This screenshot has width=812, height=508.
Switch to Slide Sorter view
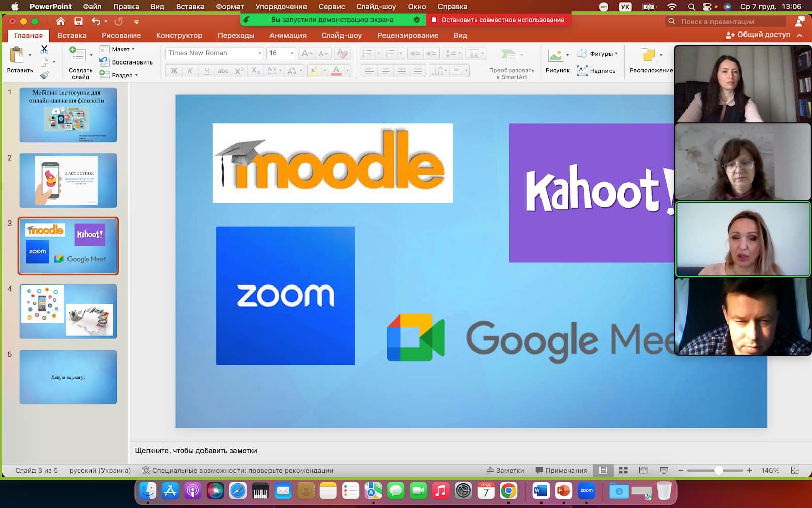(623, 471)
